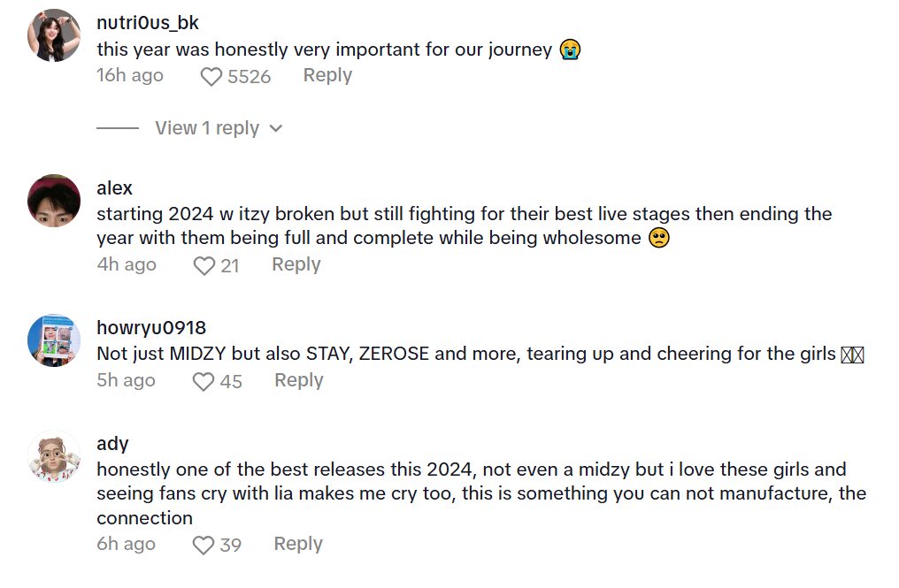Click howryu0918's profile avatar

coord(54,340)
